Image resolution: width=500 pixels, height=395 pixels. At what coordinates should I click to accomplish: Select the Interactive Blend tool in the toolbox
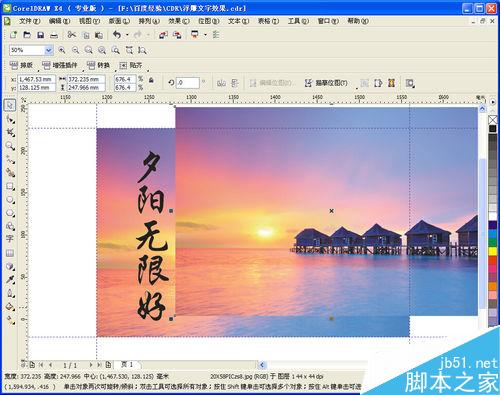10,266
